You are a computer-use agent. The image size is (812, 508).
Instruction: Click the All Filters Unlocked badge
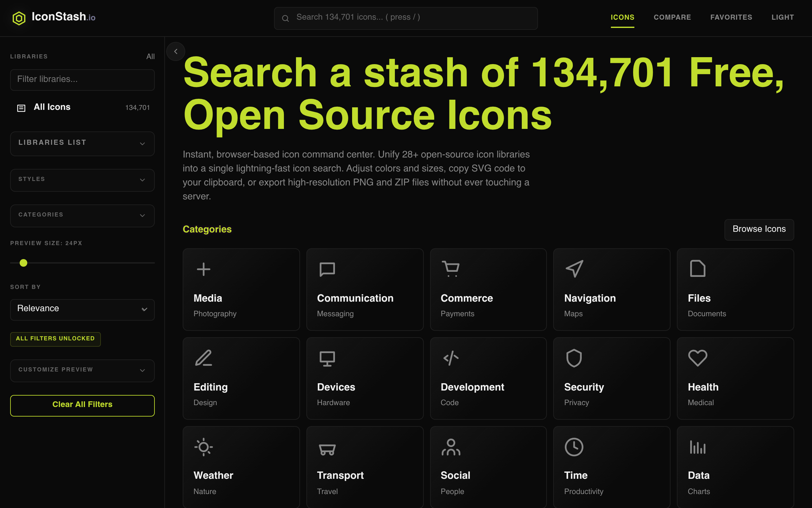(x=56, y=339)
